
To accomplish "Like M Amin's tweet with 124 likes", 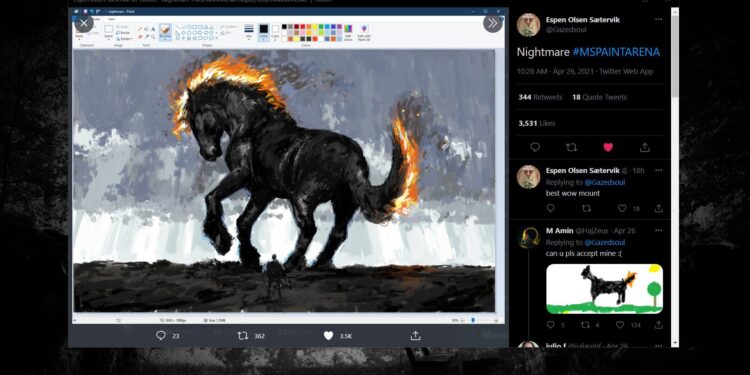I will click(x=620, y=325).
